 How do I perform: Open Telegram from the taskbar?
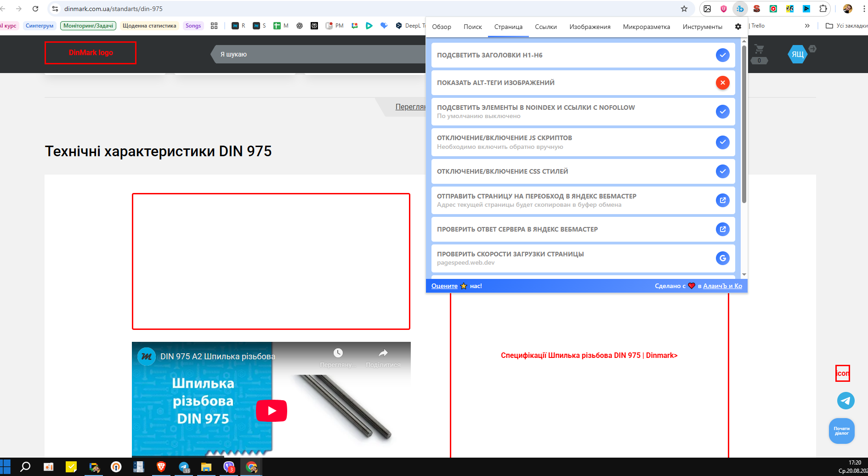(x=184, y=467)
